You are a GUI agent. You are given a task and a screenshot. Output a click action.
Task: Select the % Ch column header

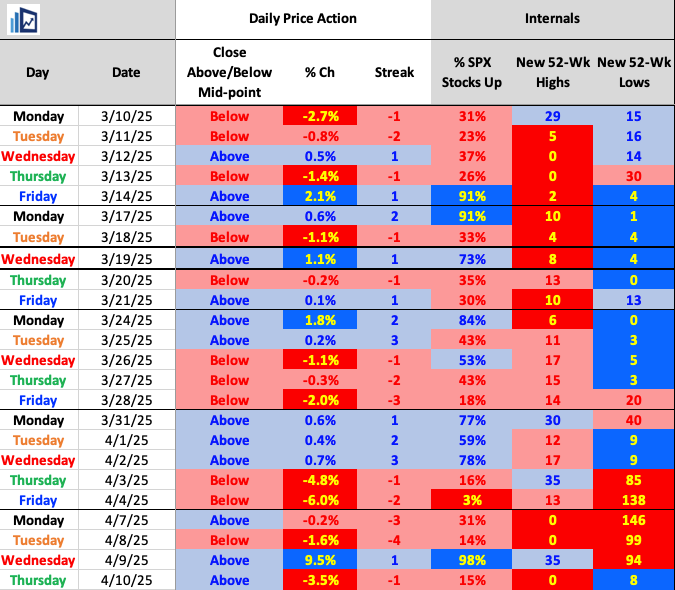[x=311, y=72]
